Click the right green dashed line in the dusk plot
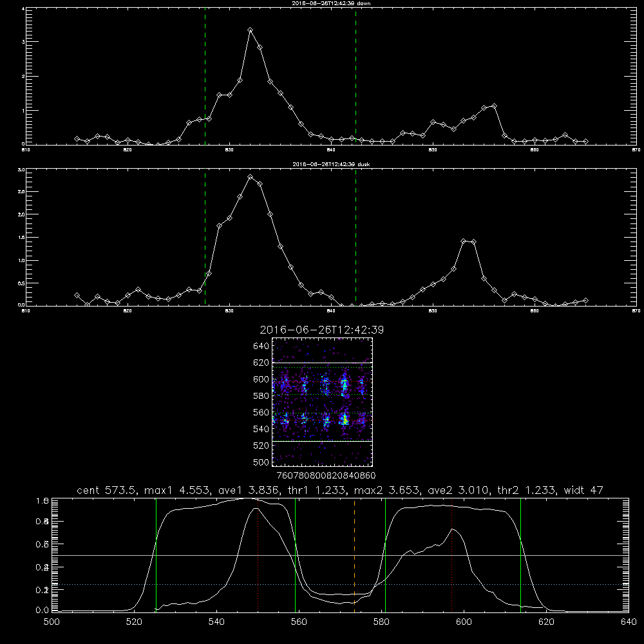Image resolution: width=644 pixels, height=644 pixels. point(355,238)
